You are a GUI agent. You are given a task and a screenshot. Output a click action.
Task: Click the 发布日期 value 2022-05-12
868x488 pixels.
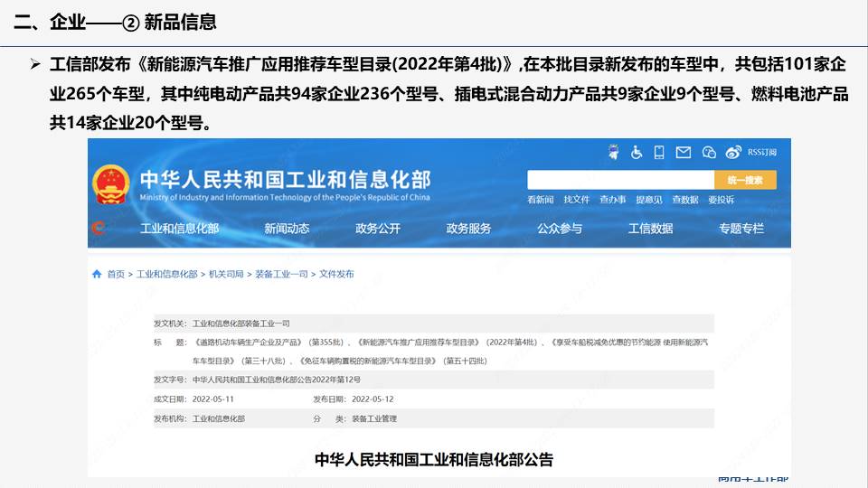pyautogui.click(x=373, y=399)
